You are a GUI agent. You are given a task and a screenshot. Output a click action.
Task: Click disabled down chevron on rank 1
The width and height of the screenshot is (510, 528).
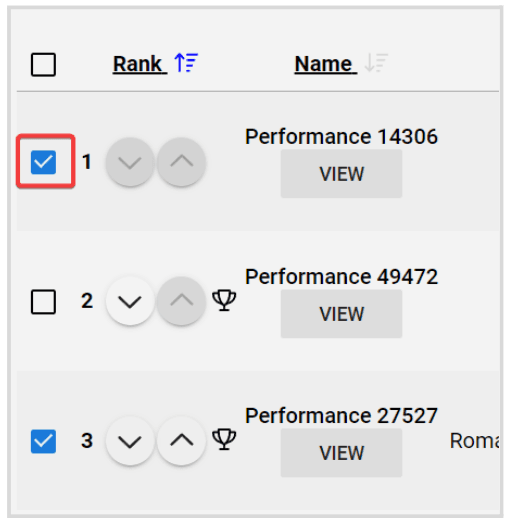pos(130,162)
